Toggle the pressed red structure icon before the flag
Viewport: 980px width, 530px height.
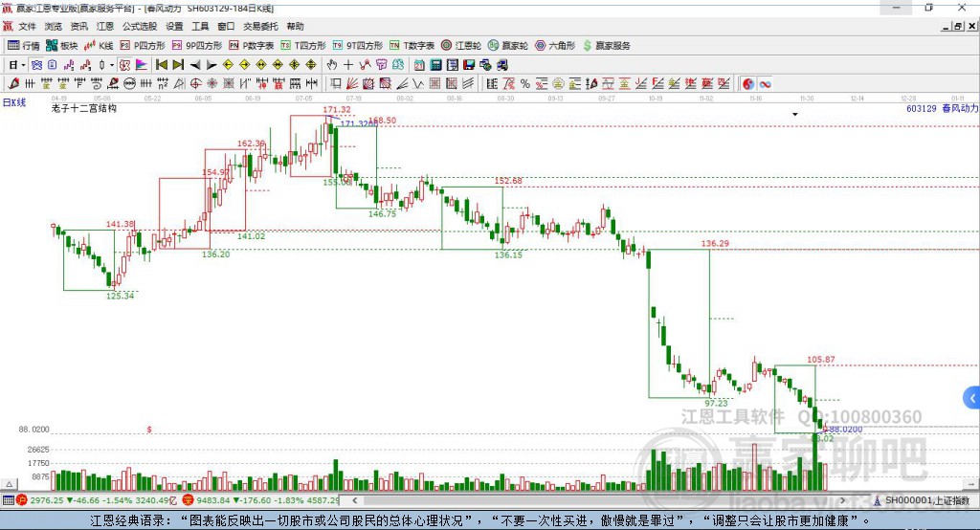click(x=125, y=65)
